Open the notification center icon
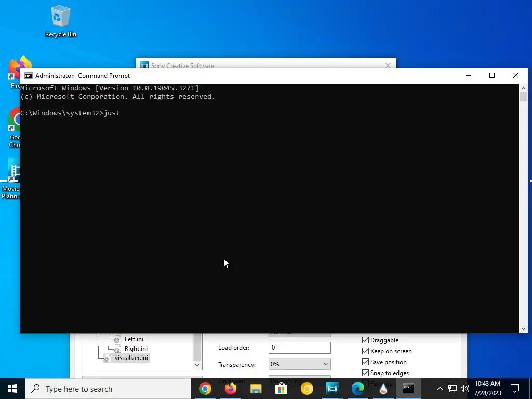The image size is (532, 399). coord(515,389)
